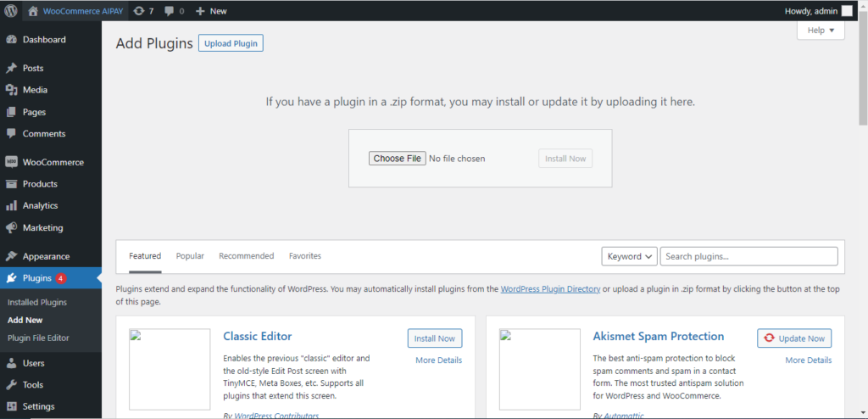Image resolution: width=868 pixels, height=419 pixels.
Task: Open More Details for Akismet Spam Protection
Action: pos(808,360)
